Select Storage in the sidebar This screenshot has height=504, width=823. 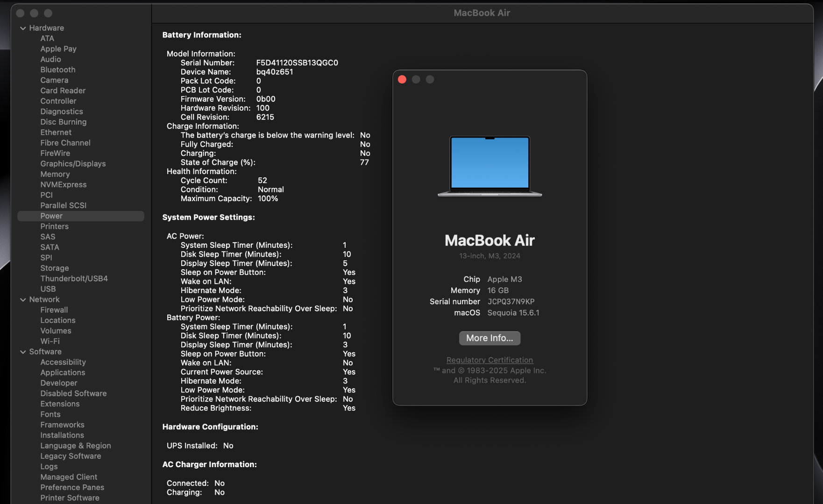tap(55, 268)
